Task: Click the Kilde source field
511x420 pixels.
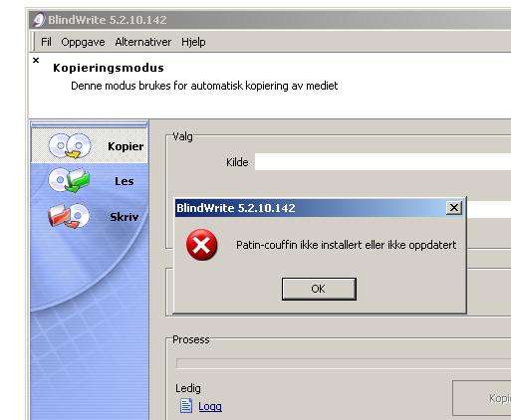Action: tap(383, 162)
